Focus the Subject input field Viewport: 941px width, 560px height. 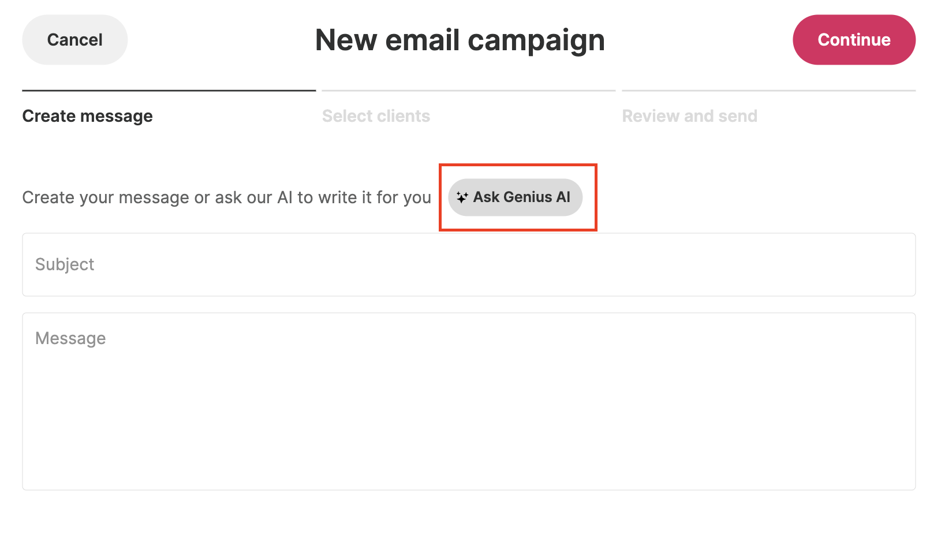[468, 264]
